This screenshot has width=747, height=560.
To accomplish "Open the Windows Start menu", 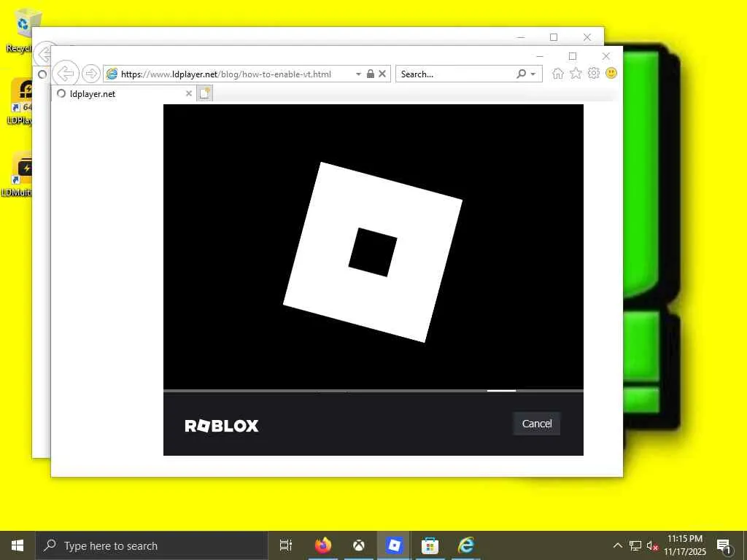I will pyautogui.click(x=18, y=545).
